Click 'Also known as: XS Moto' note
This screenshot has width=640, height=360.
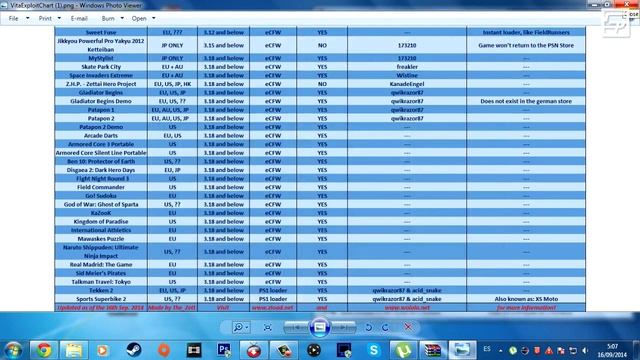point(526,299)
